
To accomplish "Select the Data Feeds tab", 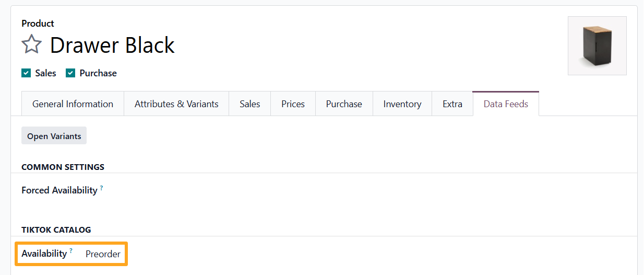I will (x=506, y=104).
